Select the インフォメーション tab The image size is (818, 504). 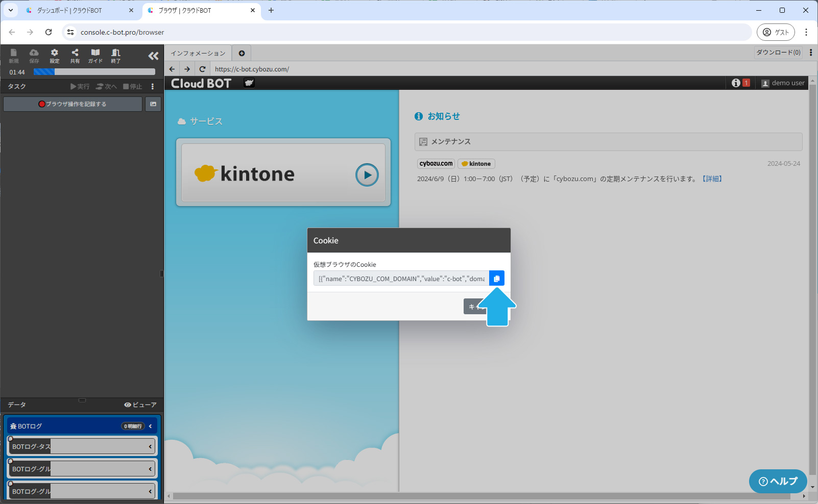click(x=198, y=53)
